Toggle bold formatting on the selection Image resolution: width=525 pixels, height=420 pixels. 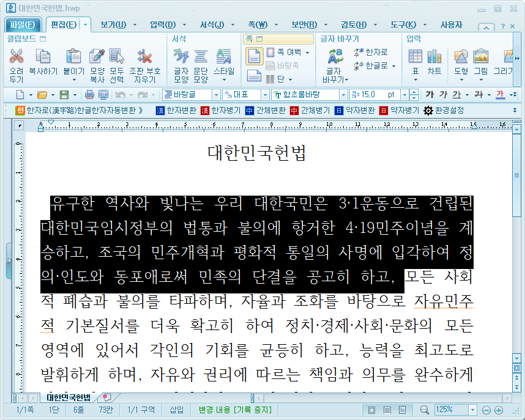pyautogui.click(x=431, y=95)
